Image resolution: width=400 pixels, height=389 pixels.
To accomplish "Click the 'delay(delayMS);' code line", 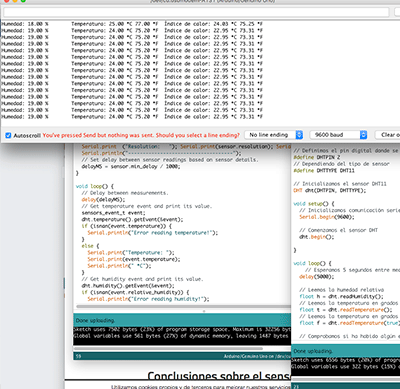I will tap(103, 200).
